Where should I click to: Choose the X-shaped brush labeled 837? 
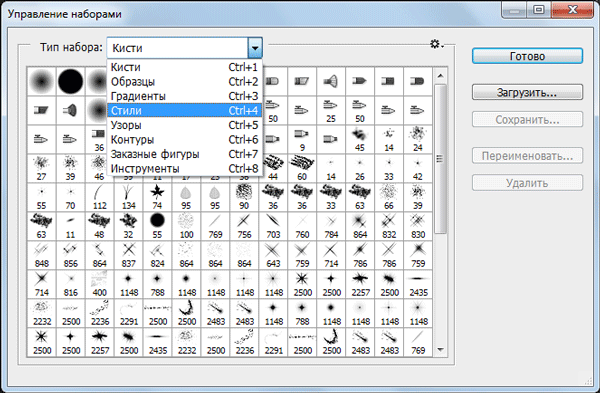[x=129, y=256]
